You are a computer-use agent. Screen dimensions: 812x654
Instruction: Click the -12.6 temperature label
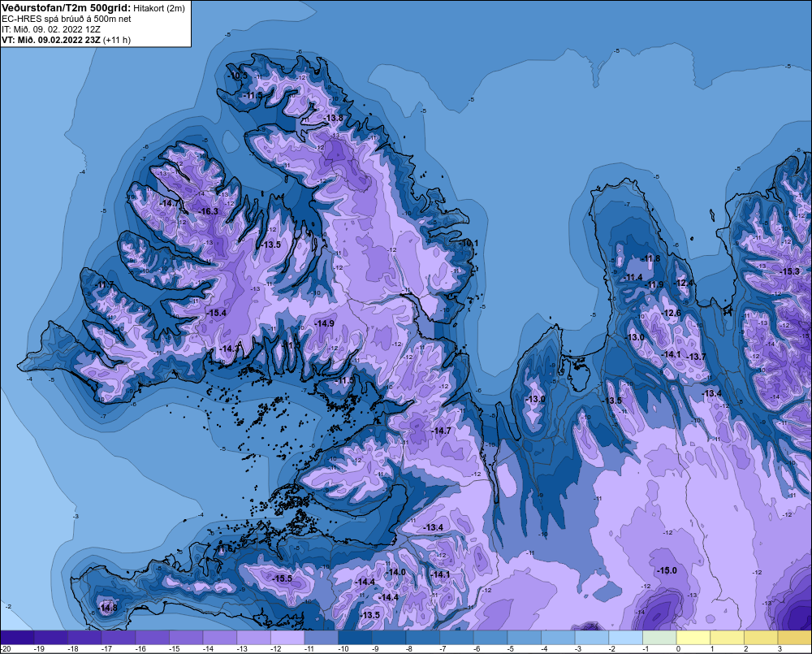point(672,313)
